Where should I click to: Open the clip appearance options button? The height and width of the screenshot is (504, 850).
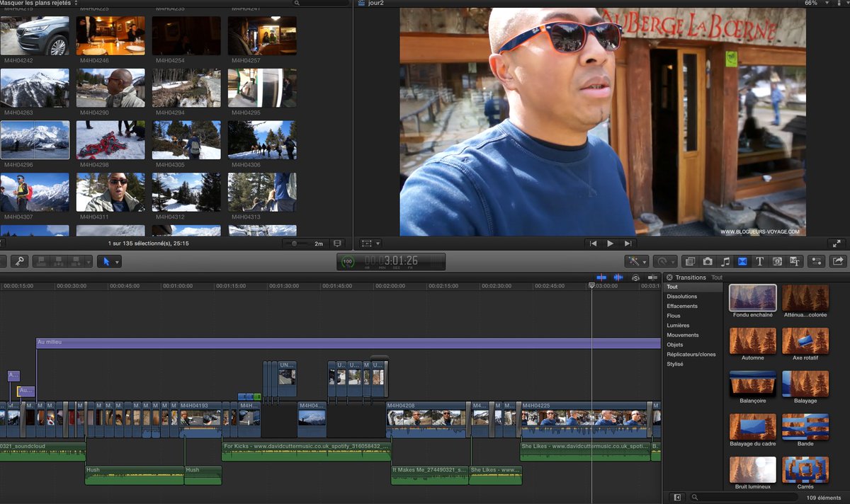(337, 244)
